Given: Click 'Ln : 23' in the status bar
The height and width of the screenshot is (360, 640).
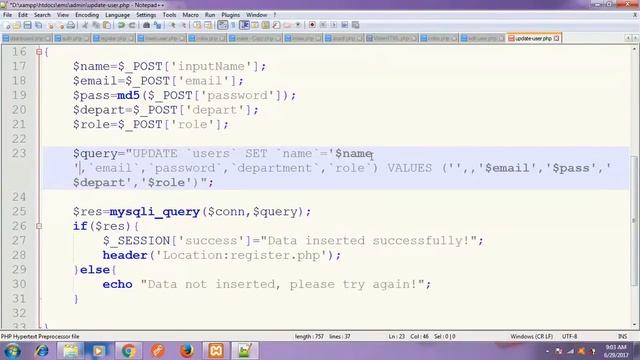Looking at the screenshot, I should pos(397,337).
